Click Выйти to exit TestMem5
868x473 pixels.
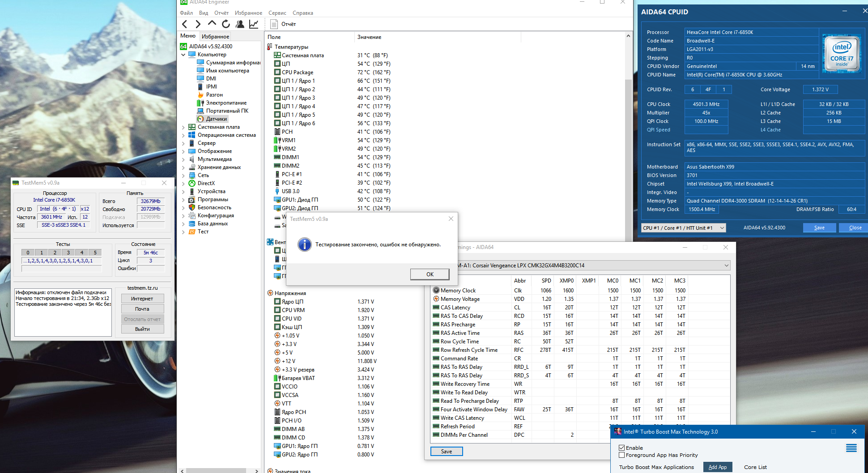pyautogui.click(x=142, y=329)
